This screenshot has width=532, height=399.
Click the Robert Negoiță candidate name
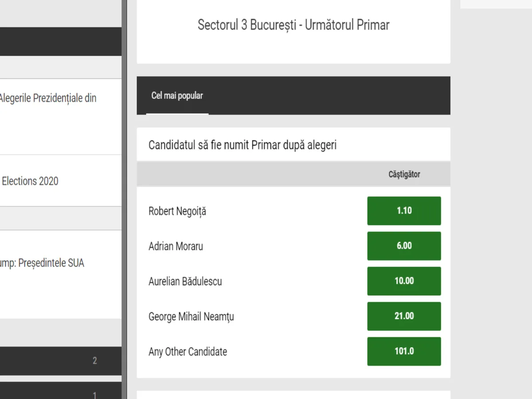(177, 211)
